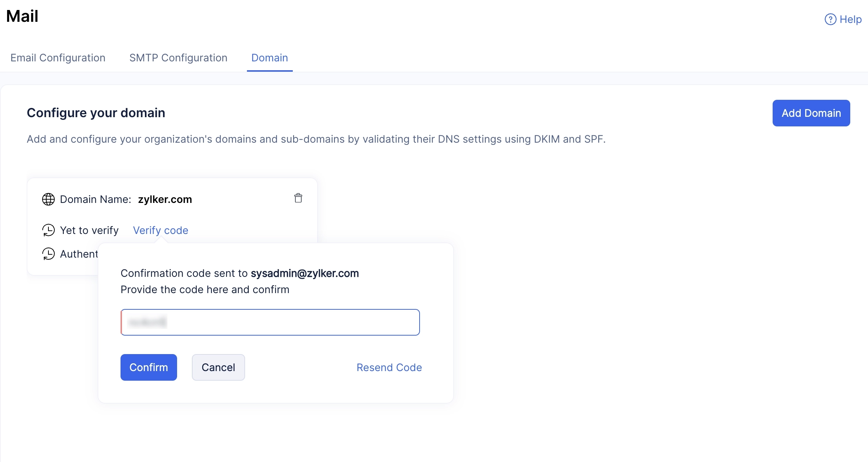The height and width of the screenshot is (462, 868).
Task: Add a new domain with Add Domain button
Action: tap(811, 113)
